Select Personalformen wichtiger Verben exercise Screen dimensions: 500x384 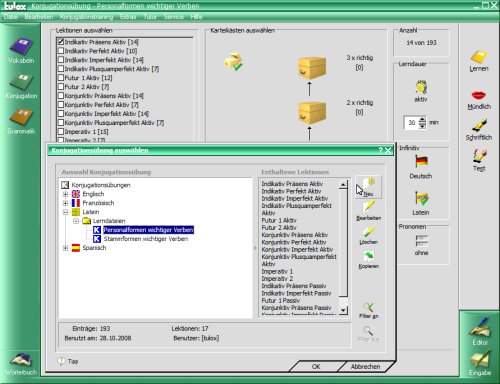click(148, 230)
